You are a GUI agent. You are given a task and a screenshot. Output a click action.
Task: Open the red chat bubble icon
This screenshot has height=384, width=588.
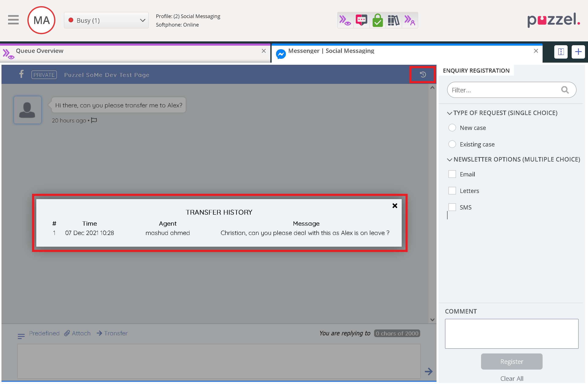tap(361, 20)
